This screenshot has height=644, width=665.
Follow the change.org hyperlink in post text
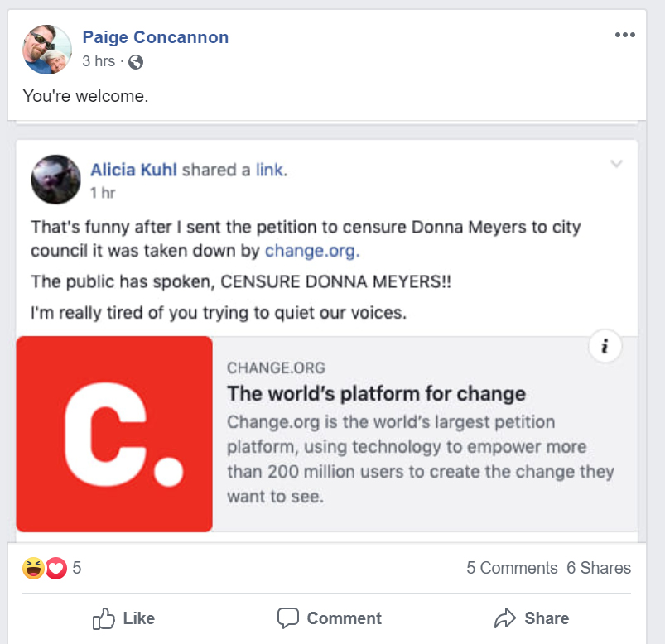[x=311, y=250]
